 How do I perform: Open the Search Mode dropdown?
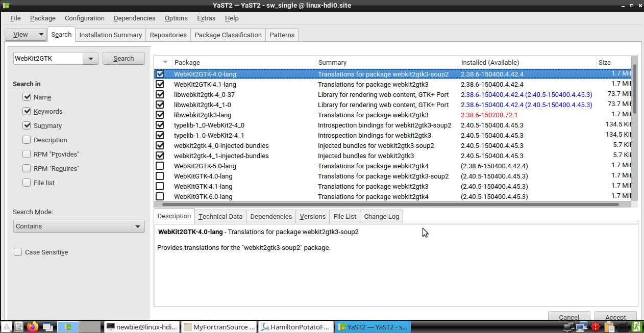click(79, 225)
